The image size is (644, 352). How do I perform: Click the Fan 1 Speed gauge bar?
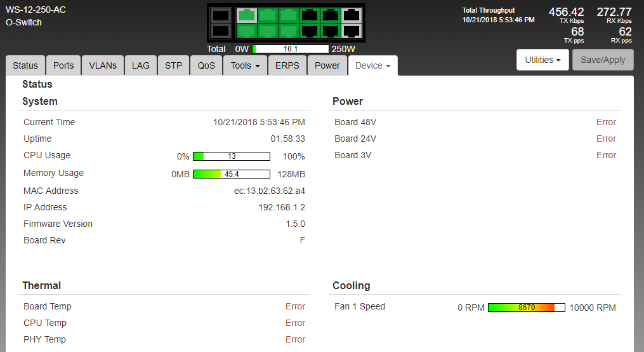tap(526, 308)
